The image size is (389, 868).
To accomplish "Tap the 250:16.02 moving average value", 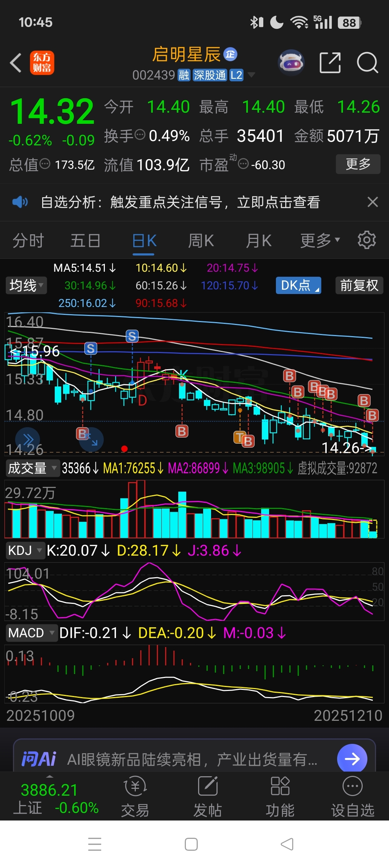I will point(87,303).
